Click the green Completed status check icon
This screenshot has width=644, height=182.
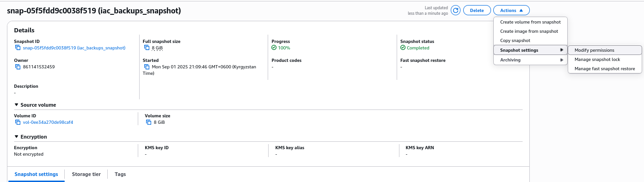pyautogui.click(x=403, y=48)
